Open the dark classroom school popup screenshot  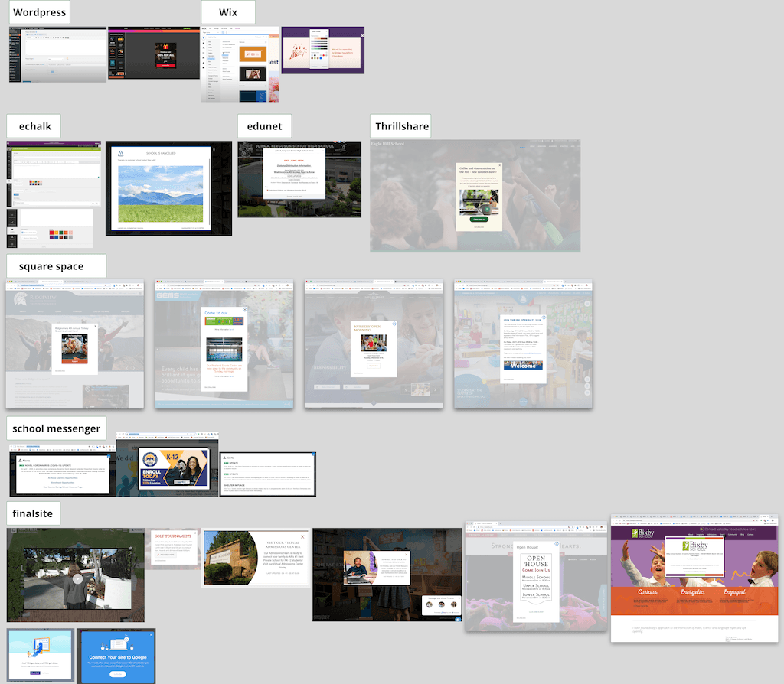(387, 575)
